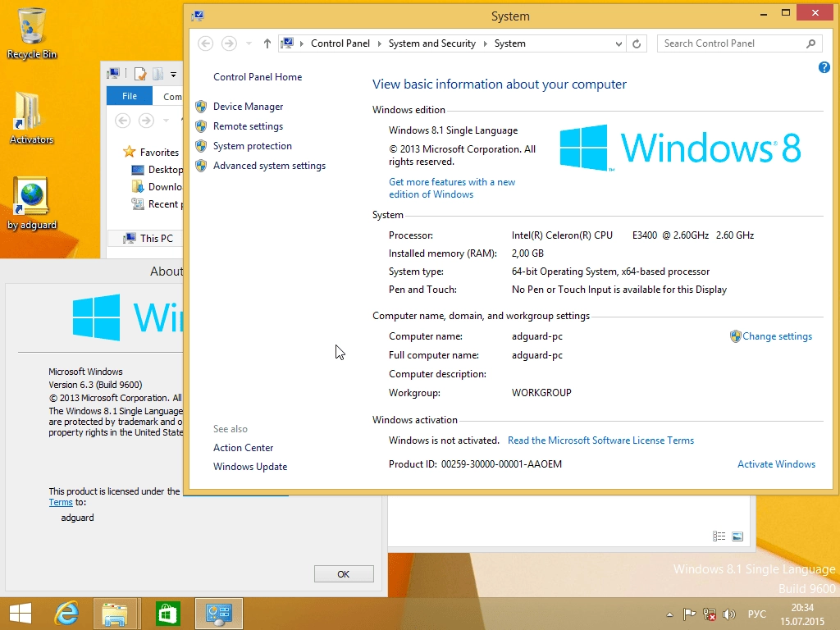Open the volume speaker tray icon

[x=728, y=614]
